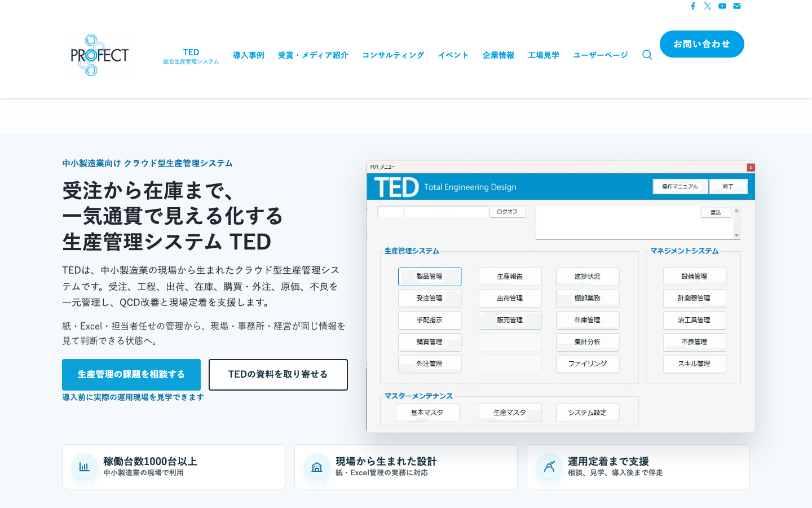Click 生産管理の課題を相談する button
Image resolution: width=812 pixels, height=508 pixels.
[131, 375]
